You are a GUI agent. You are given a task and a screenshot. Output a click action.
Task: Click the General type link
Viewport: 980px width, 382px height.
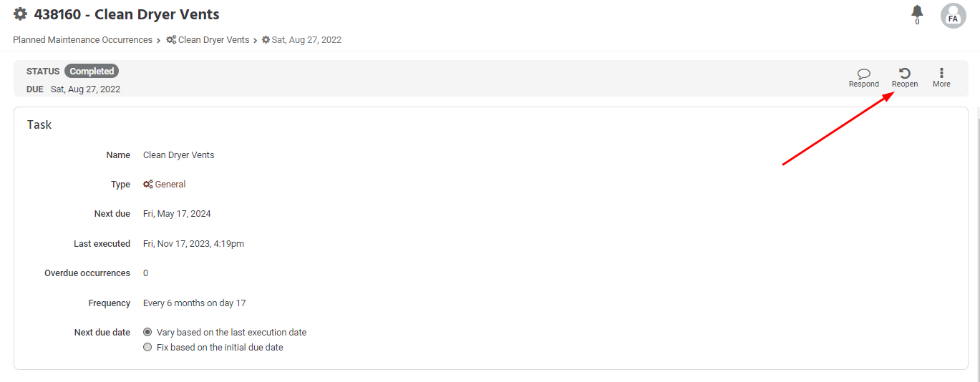pos(170,185)
